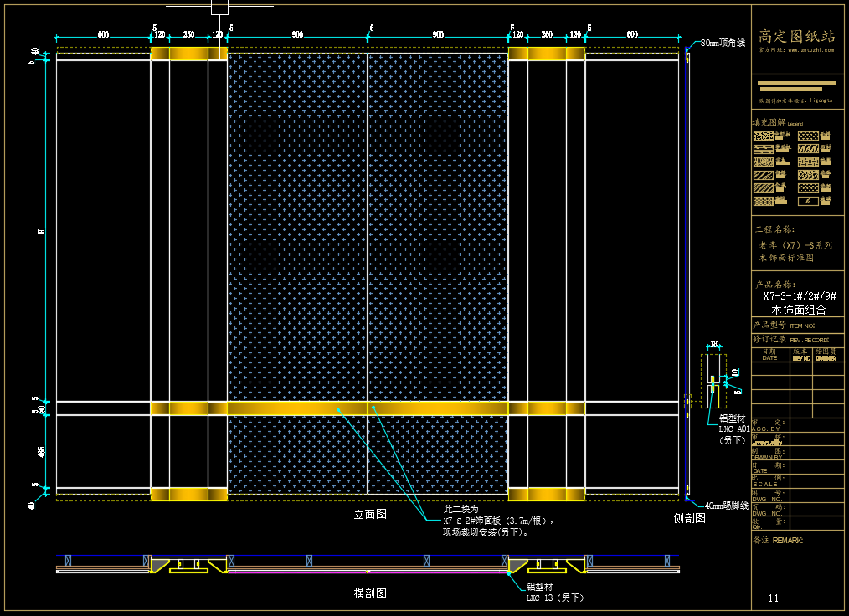Screen dimensions: 849x616
Task: Click the 侧剖图 side section label
Action: point(689,519)
